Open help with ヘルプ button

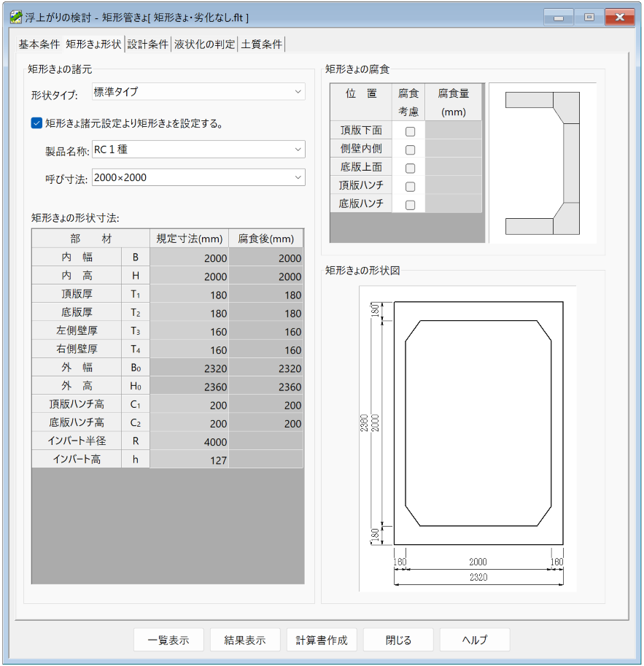click(475, 640)
